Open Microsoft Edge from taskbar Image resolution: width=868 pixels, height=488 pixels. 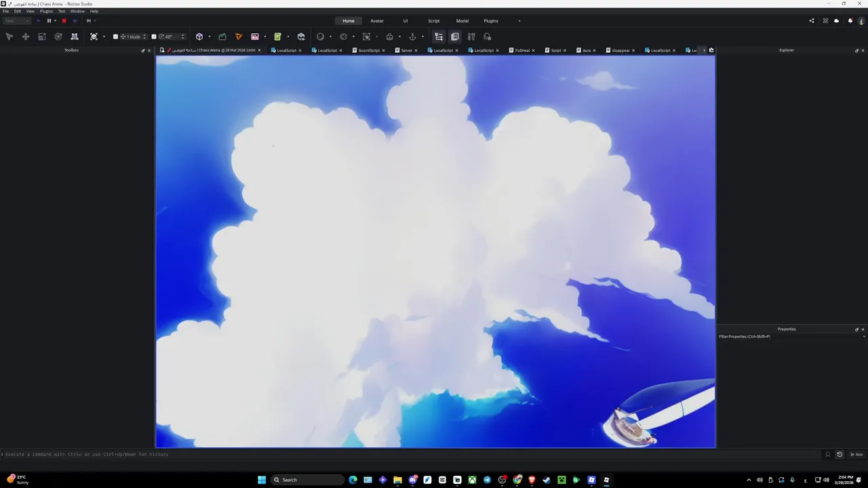353,480
